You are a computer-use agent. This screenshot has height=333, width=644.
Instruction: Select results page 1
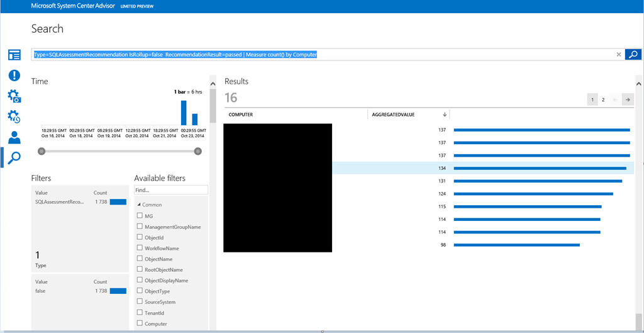592,99
